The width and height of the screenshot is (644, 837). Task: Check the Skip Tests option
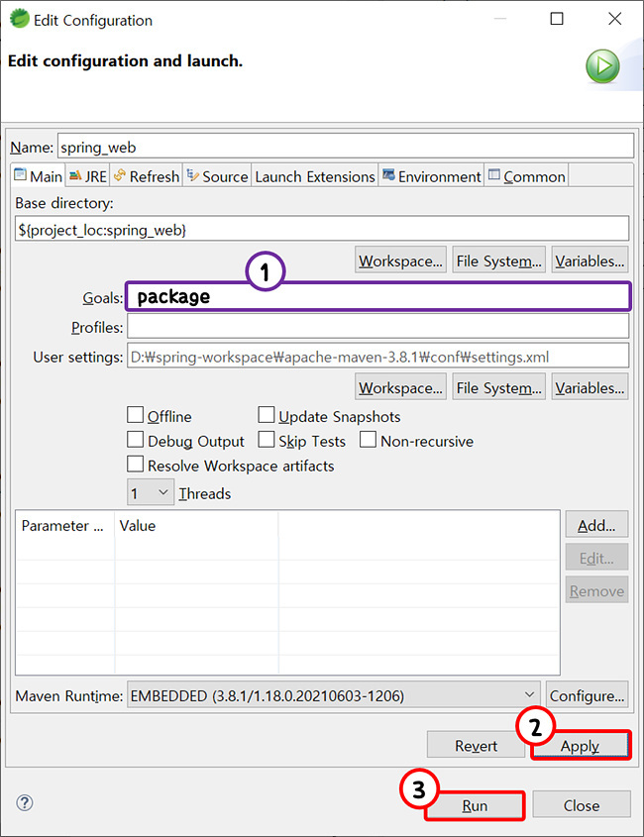[266, 440]
